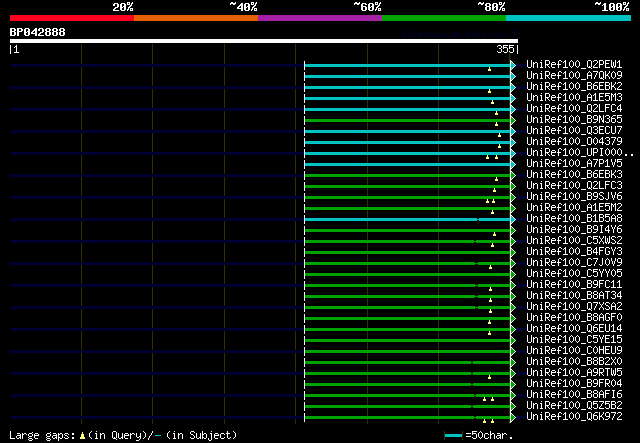Screen dimensions: 640x443
Task: Click the green alignment bar for Q6K972
Action: pyautogui.click(x=407, y=418)
